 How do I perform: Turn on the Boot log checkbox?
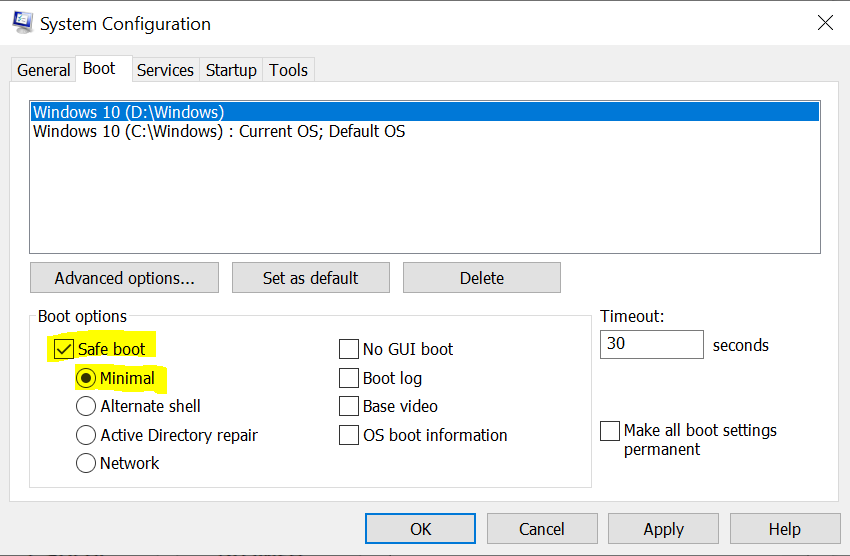point(349,378)
